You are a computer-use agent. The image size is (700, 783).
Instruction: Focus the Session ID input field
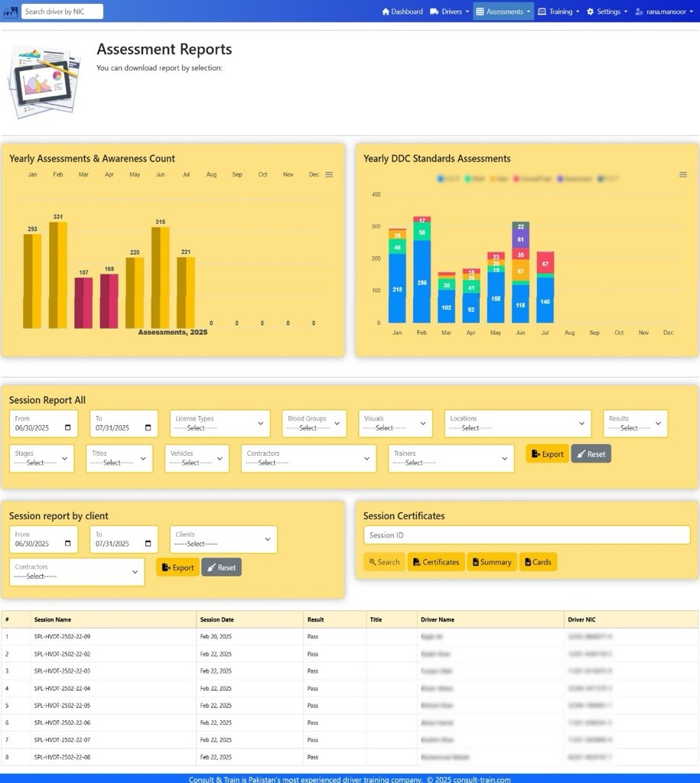(526, 535)
